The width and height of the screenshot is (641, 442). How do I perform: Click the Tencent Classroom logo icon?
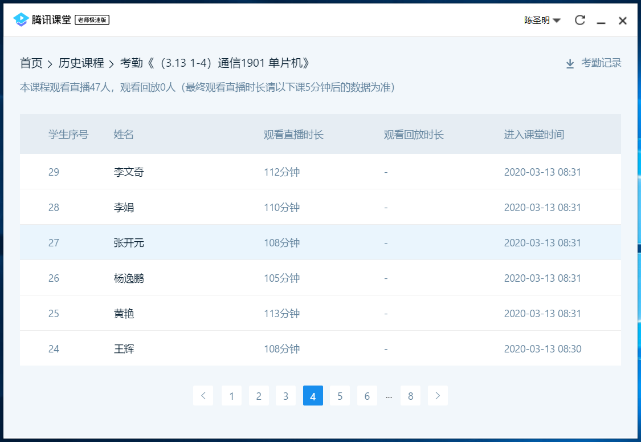21,19
